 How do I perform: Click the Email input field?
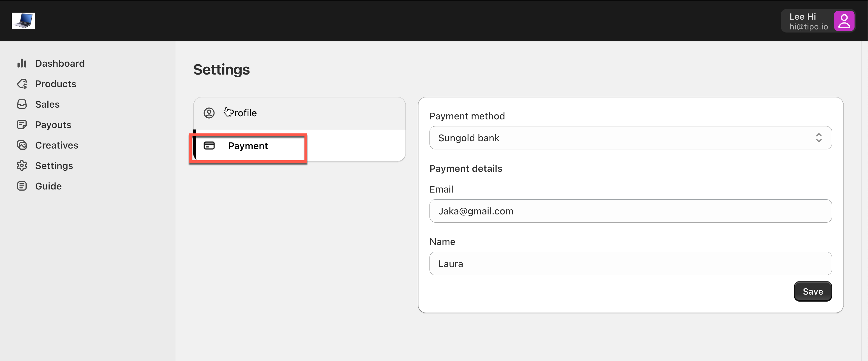point(630,211)
